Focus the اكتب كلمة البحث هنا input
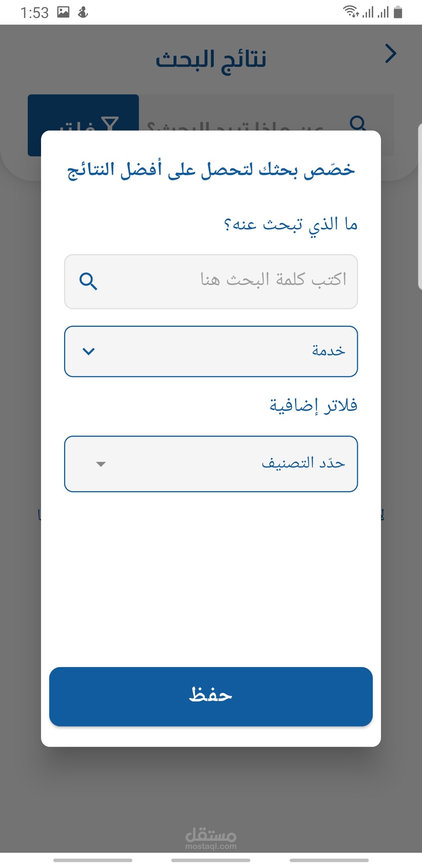The image size is (422, 868). tap(211, 282)
